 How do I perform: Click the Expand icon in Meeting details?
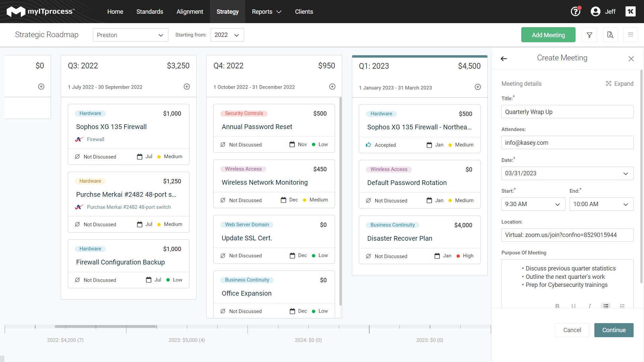[x=608, y=83]
